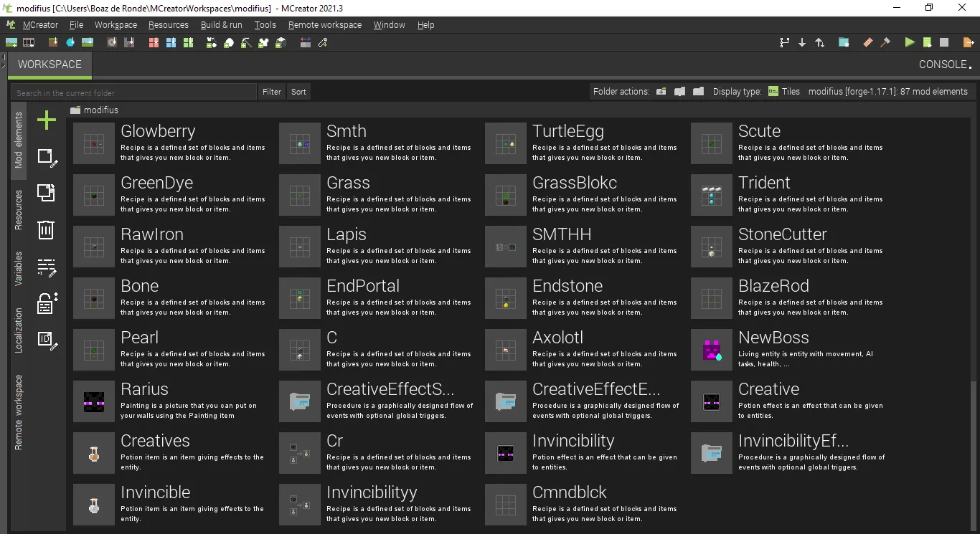The width and height of the screenshot is (980, 534).
Task: Select the StoneCutter recipe element
Action: pyautogui.click(x=789, y=246)
